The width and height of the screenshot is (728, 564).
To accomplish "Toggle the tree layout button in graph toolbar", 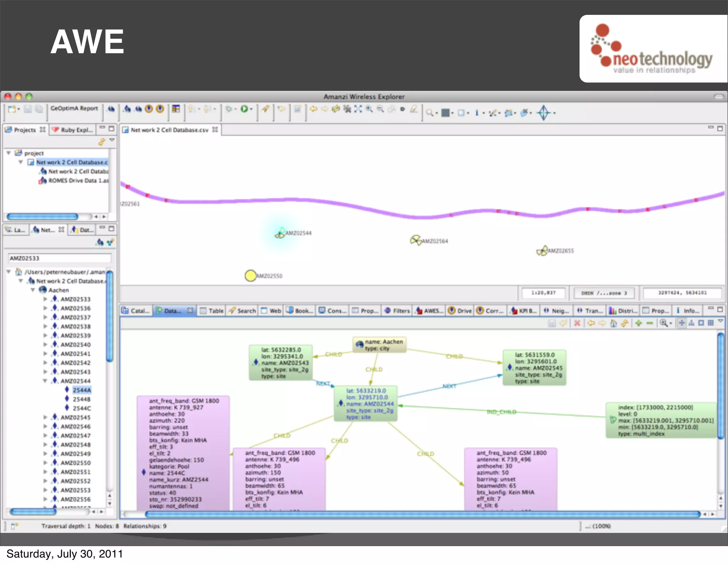I will point(691,323).
